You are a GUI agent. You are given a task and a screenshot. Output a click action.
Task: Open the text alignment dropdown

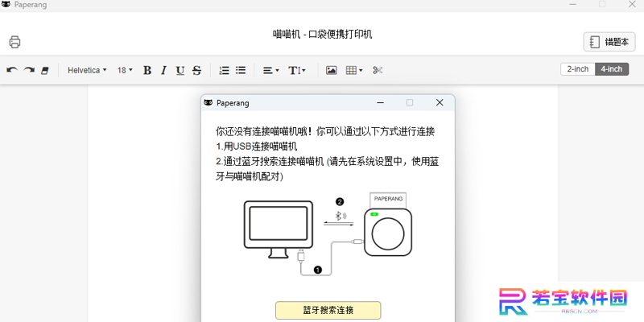[271, 71]
